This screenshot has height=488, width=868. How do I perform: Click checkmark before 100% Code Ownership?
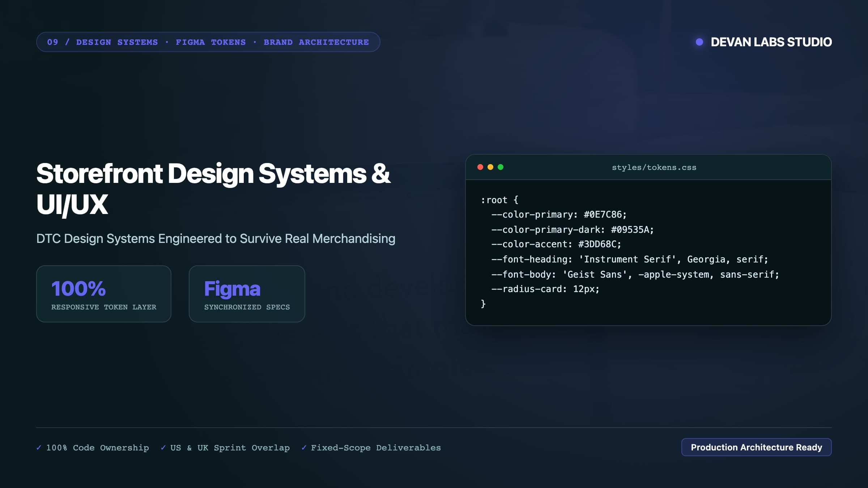(x=39, y=448)
